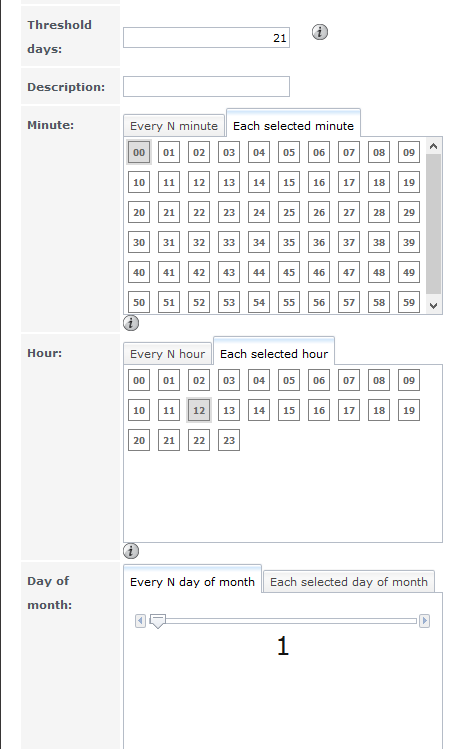455x749 pixels.
Task: Click the slider left arrow for day of month
Action: 140,621
